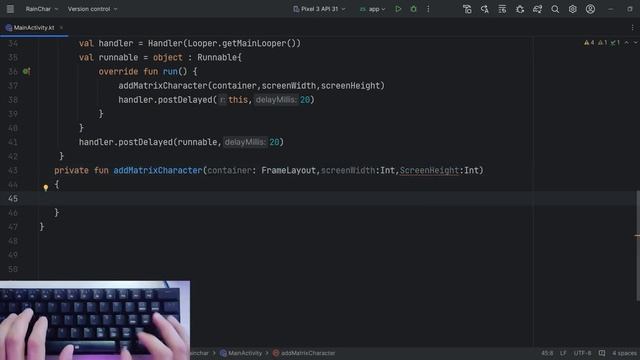Click the 4 spaces indent setting
This screenshot has width=640, height=360.
624,353
